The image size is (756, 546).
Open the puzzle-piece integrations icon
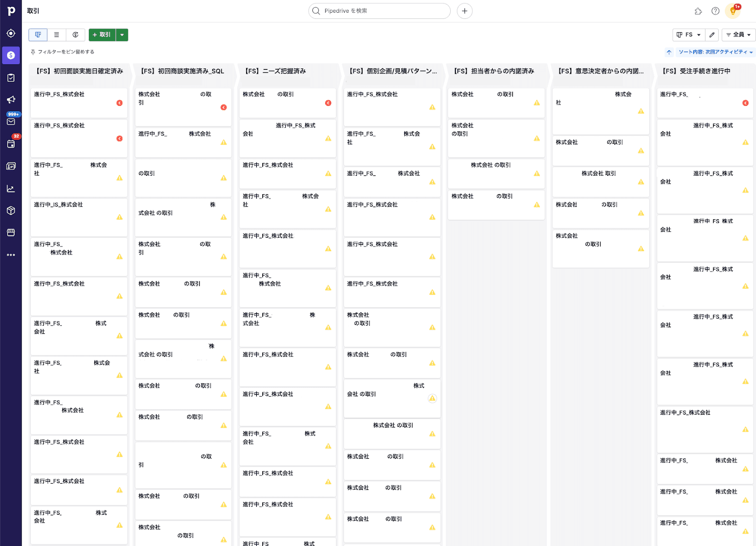pyautogui.click(x=698, y=11)
